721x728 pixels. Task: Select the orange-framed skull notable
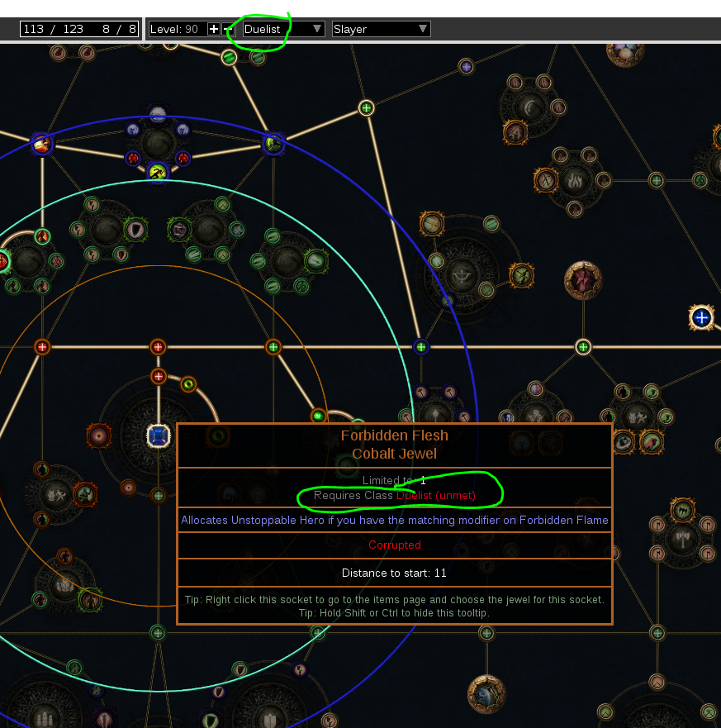coord(624,442)
